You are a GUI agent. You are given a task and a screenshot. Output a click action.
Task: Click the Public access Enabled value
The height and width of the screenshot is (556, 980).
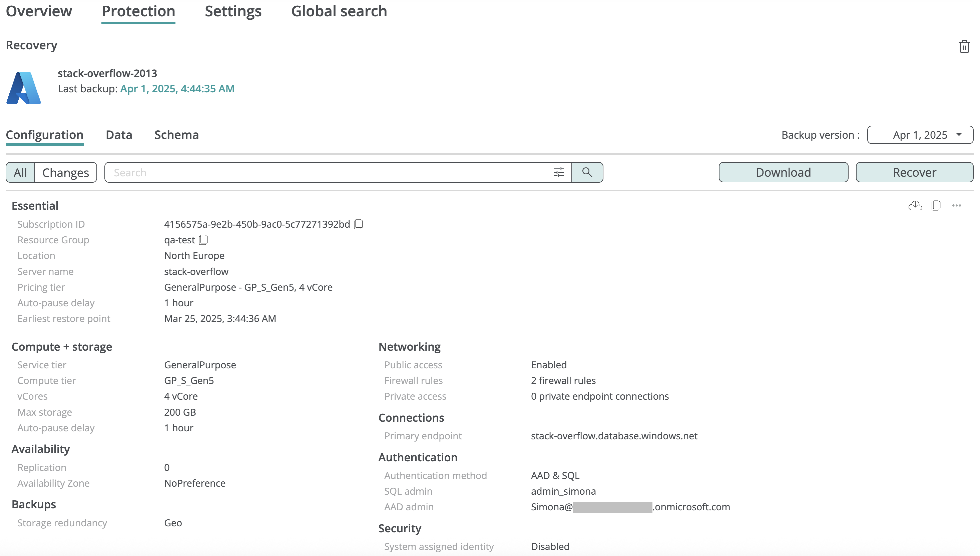coord(549,365)
